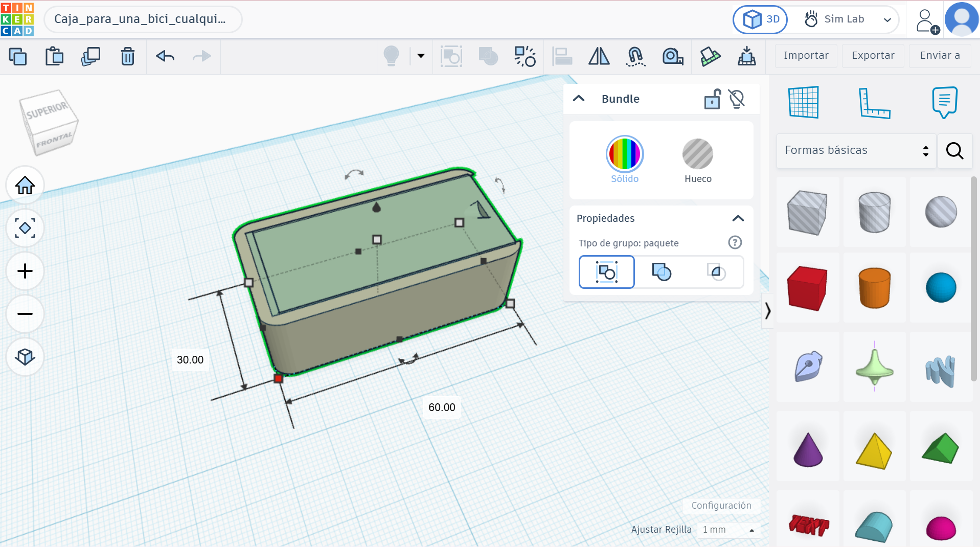Click the Enviar a button

coord(940,56)
